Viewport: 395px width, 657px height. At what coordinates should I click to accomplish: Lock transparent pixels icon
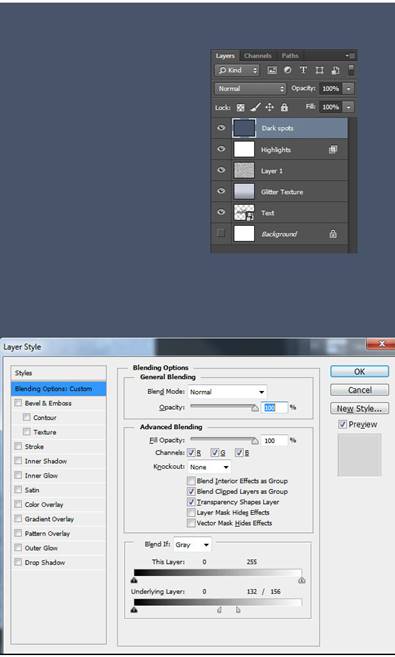[x=240, y=108]
